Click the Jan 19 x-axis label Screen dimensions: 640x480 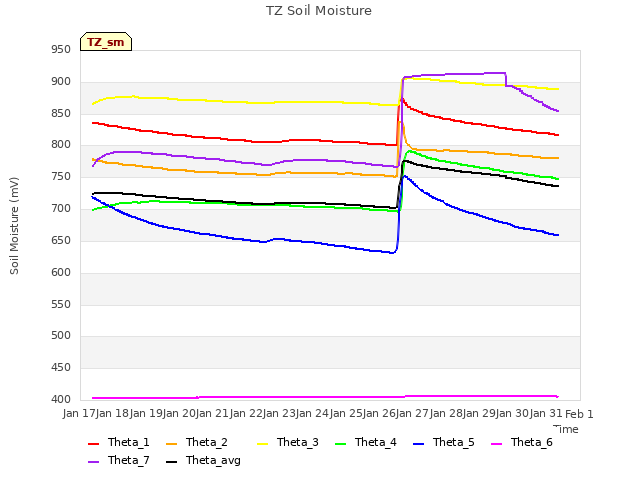pyautogui.click(x=145, y=414)
